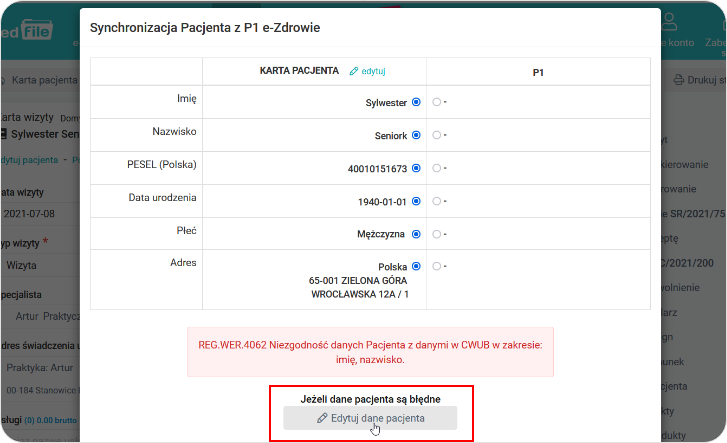Choose the Seniork radio button for Nazwisko
The width and height of the screenshot is (727, 443).
(415, 135)
